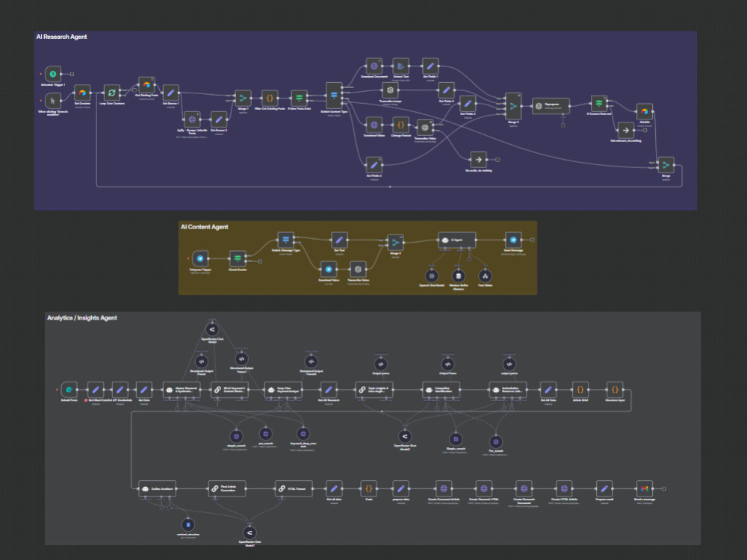
Task: Open the Post Writer tool sub-node
Action: (485, 276)
